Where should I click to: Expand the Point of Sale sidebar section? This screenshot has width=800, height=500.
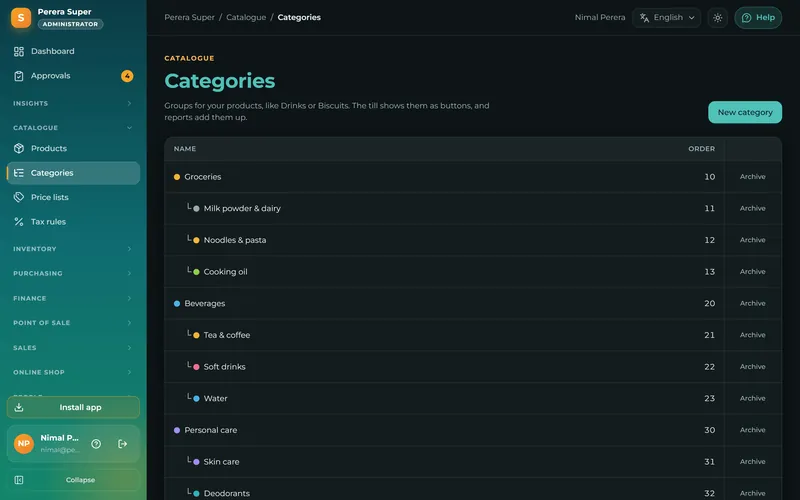pos(73,323)
